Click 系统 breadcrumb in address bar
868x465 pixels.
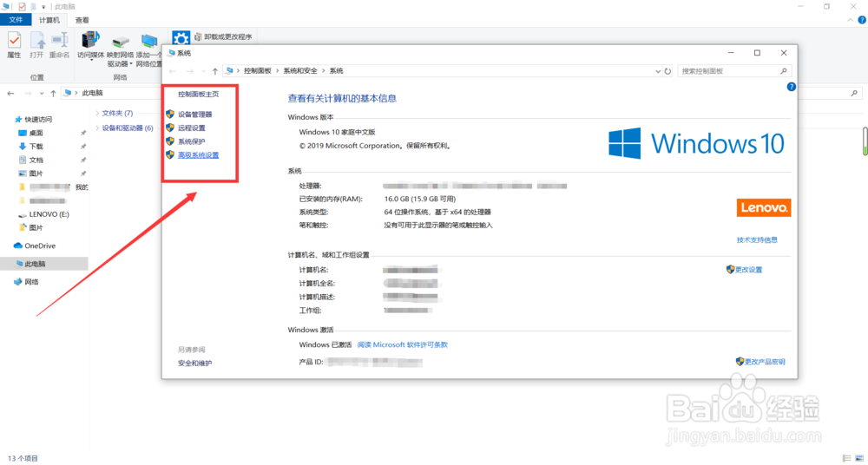click(336, 71)
